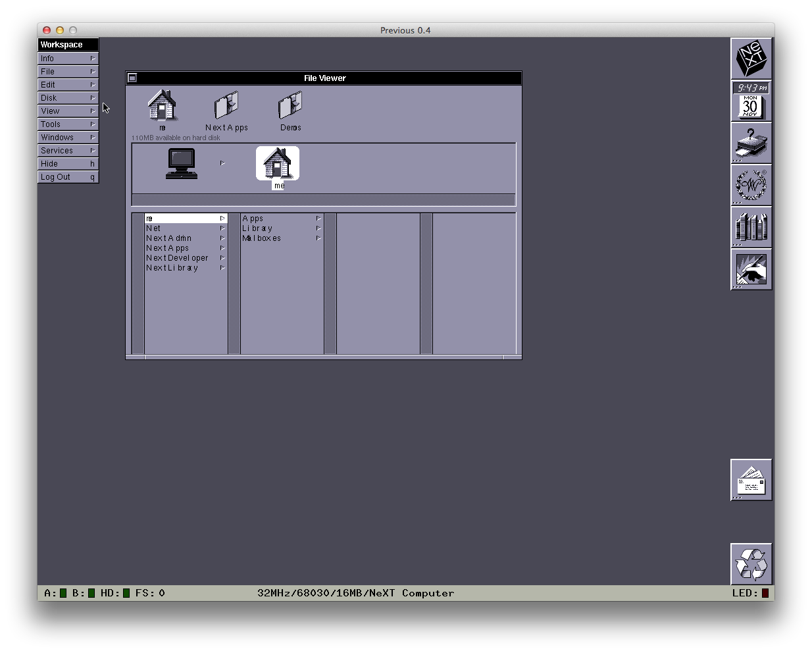Viewport: 812px width, 653px height.
Task: Select the NextApps folder icon on shelf
Action: click(x=226, y=107)
